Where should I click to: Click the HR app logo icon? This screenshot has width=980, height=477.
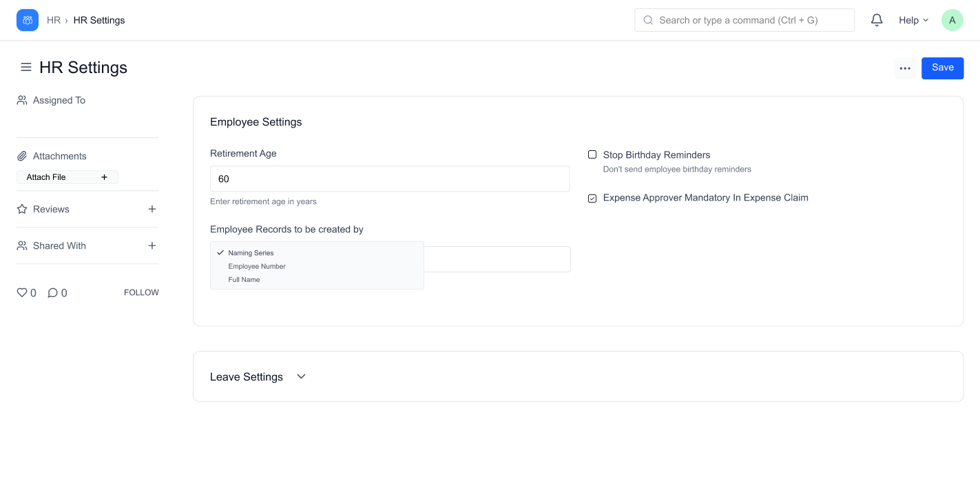(28, 20)
